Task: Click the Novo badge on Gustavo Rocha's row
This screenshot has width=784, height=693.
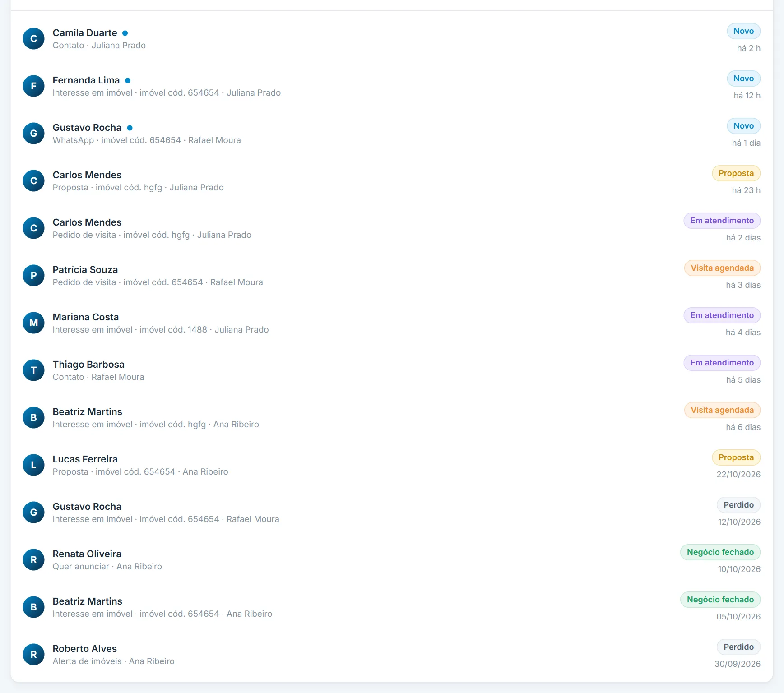Action: 743,126
